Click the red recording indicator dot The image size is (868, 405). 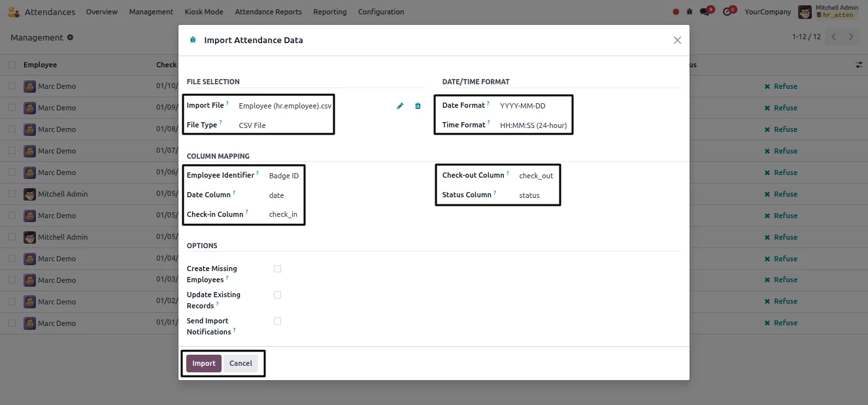[676, 12]
